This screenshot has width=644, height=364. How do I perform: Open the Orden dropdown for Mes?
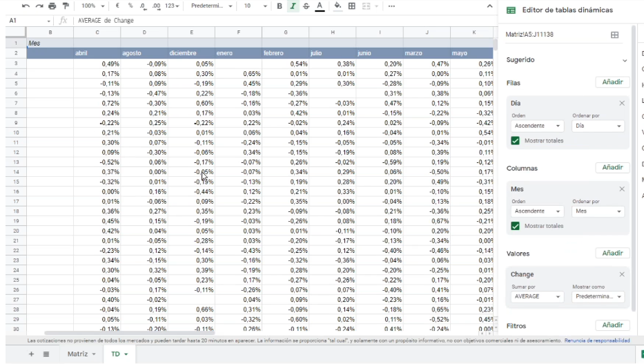(537, 211)
